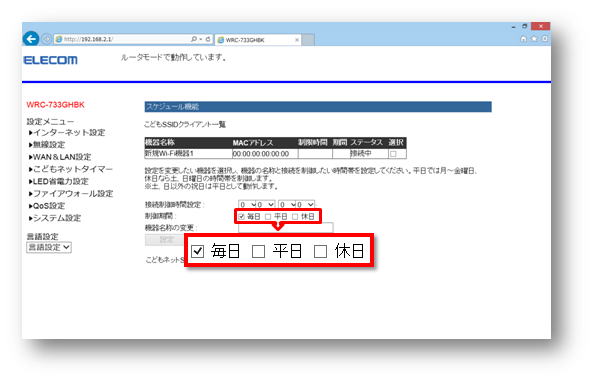Go back with the browser back arrow

[31, 39]
